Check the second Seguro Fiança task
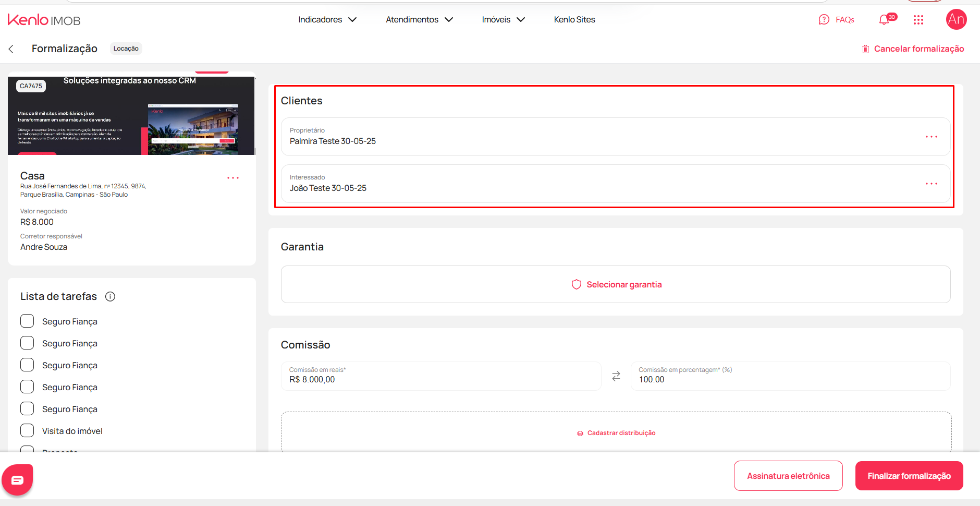The height and width of the screenshot is (506, 980). click(x=27, y=343)
